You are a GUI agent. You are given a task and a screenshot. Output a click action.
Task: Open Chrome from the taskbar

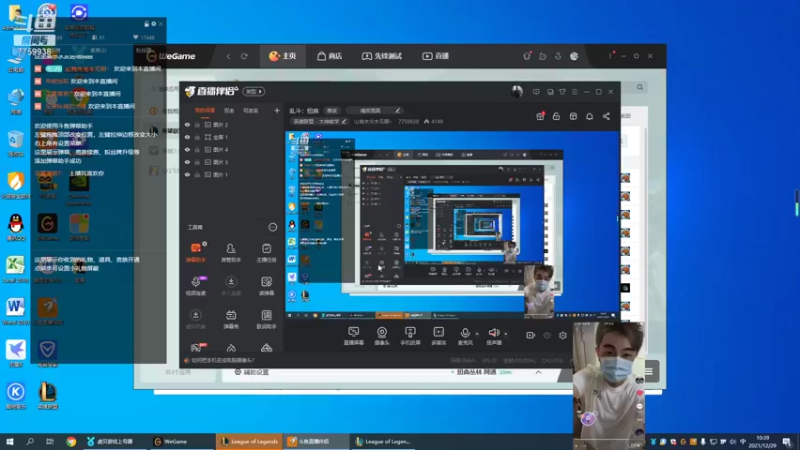71,442
